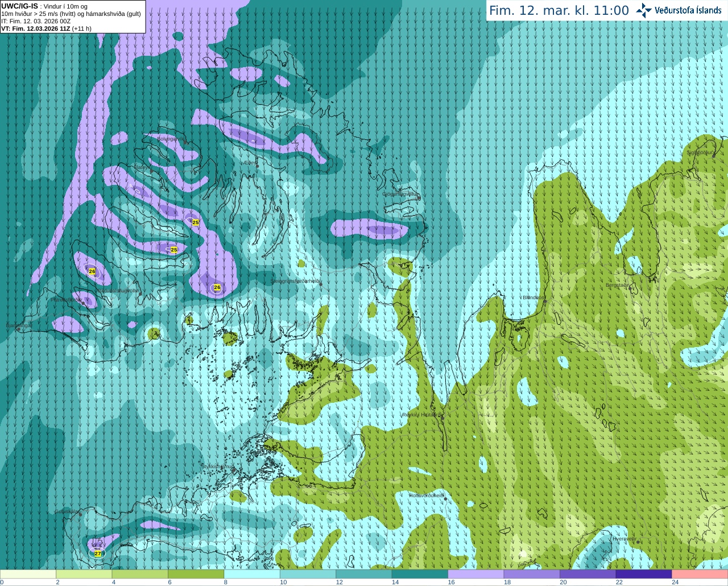Click the legend value 12
The width and height of the screenshot is (728, 586).
339,582
